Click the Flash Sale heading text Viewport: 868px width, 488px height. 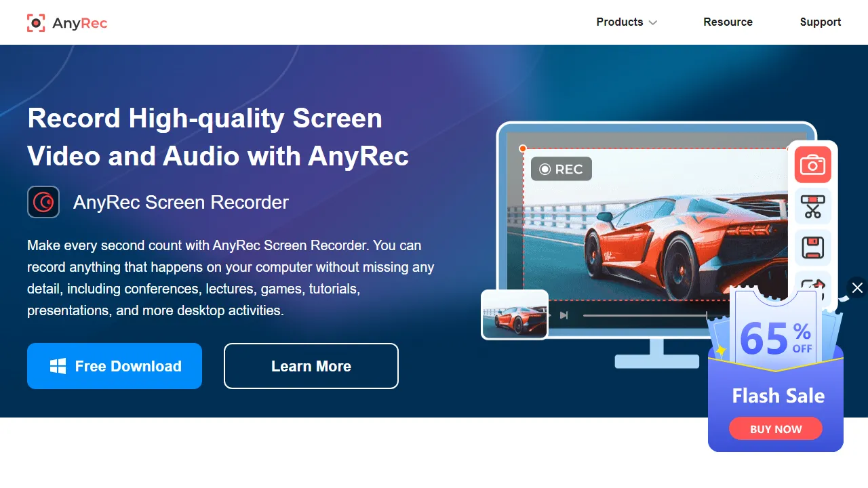point(778,396)
